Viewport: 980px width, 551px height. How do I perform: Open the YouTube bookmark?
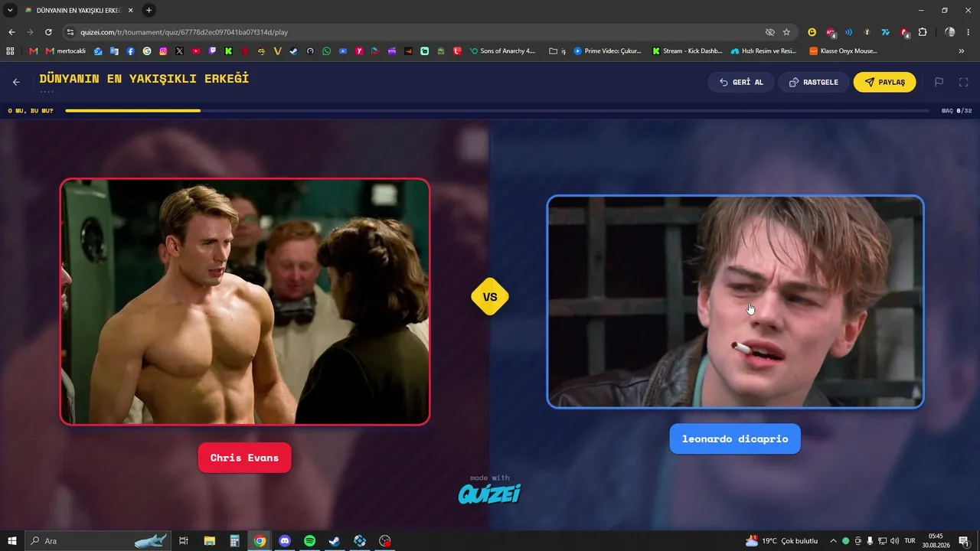click(196, 51)
